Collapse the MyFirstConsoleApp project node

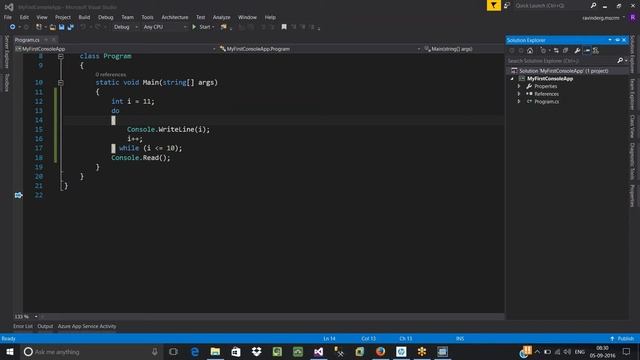pos(512,79)
